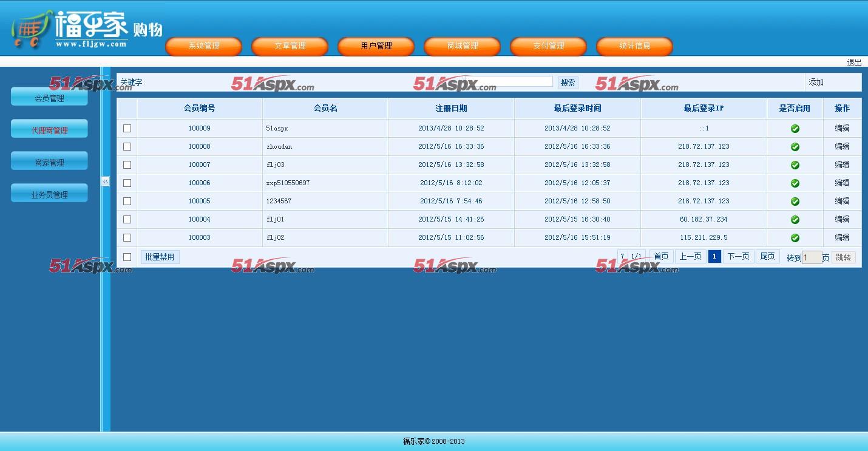Screen dimensions: 868x451
Task: Click the enabled status icon for member 100005
Action: point(795,202)
